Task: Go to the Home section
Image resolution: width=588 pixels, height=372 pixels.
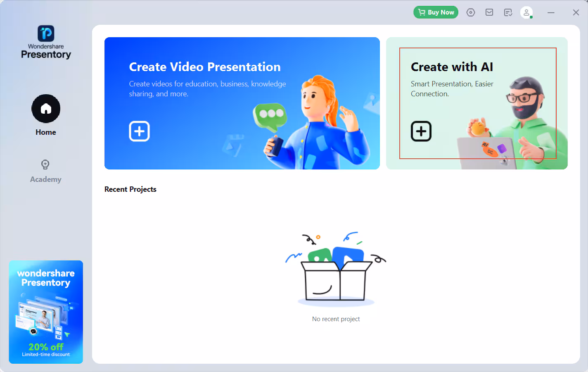Action: click(x=46, y=115)
